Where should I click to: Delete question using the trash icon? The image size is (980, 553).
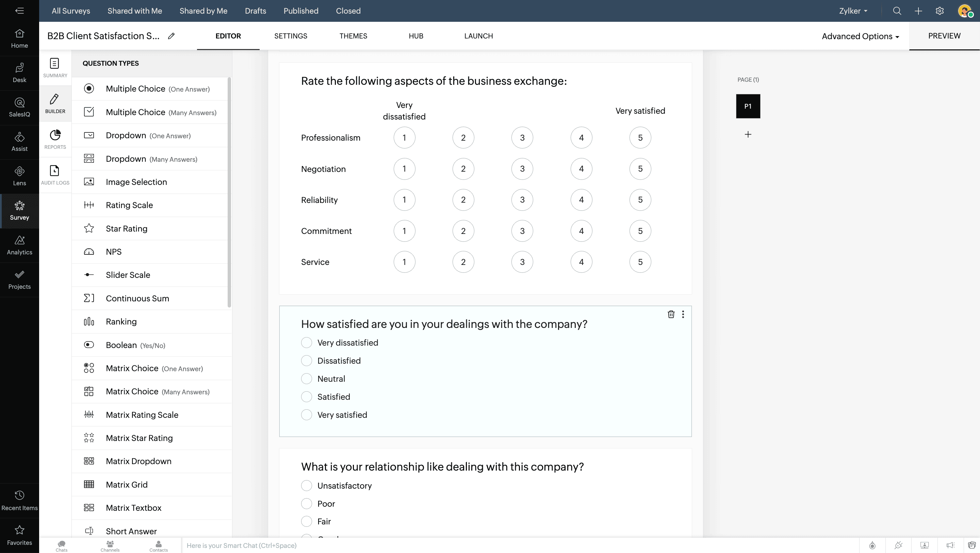tap(671, 314)
